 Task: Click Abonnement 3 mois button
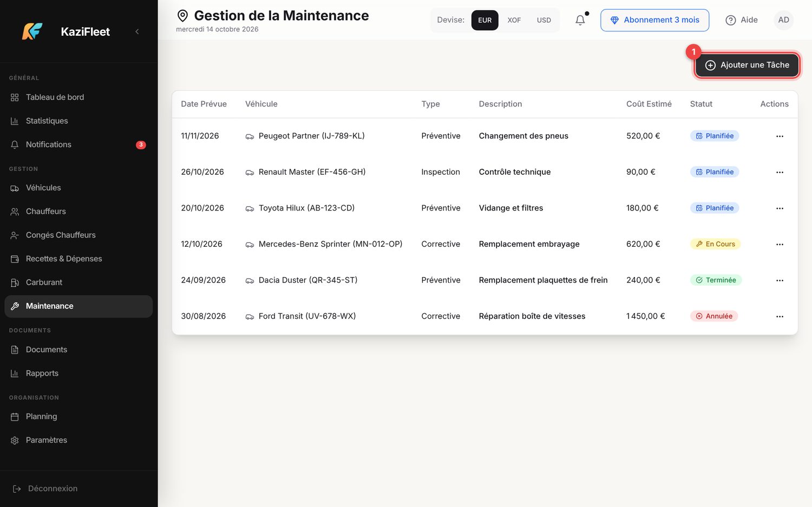click(654, 20)
